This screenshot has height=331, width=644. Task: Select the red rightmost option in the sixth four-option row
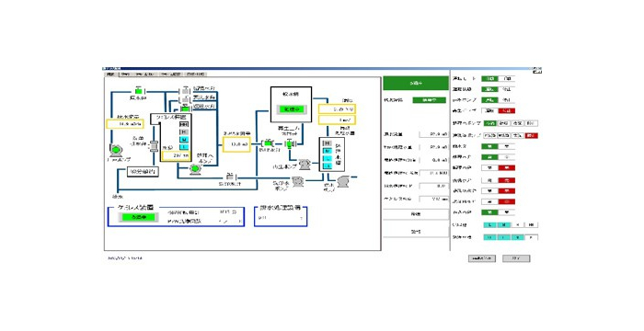tap(532, 135)
